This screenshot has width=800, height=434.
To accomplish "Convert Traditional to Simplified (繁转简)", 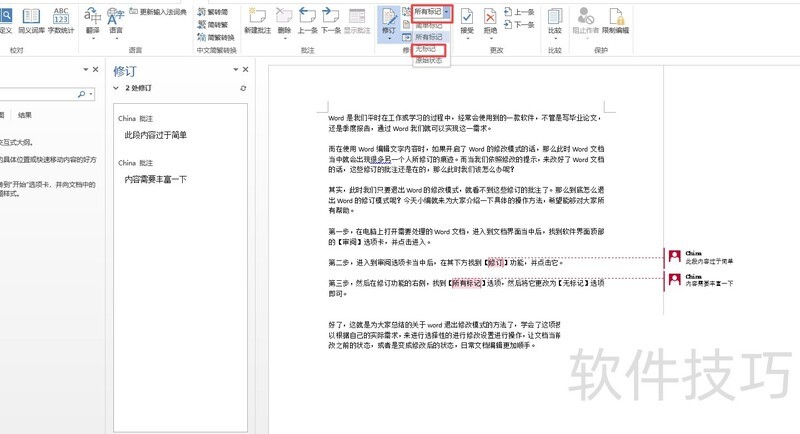I will (x=213, y=12).
